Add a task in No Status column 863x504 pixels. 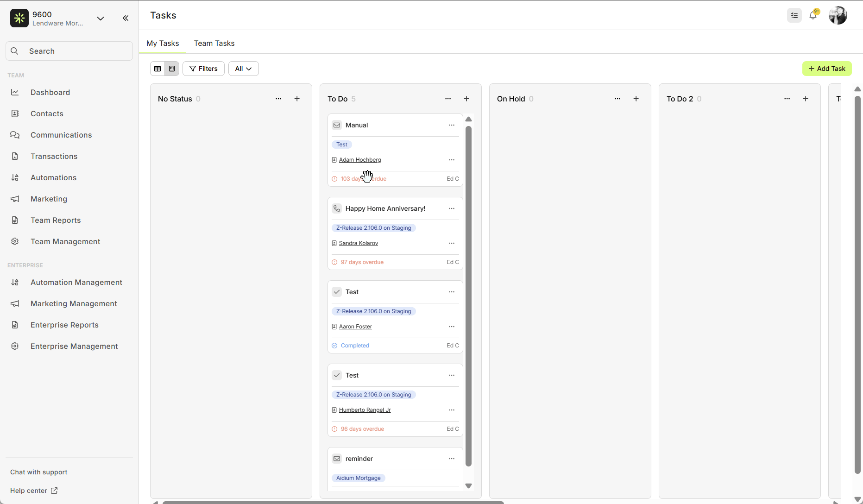point(297,99)
